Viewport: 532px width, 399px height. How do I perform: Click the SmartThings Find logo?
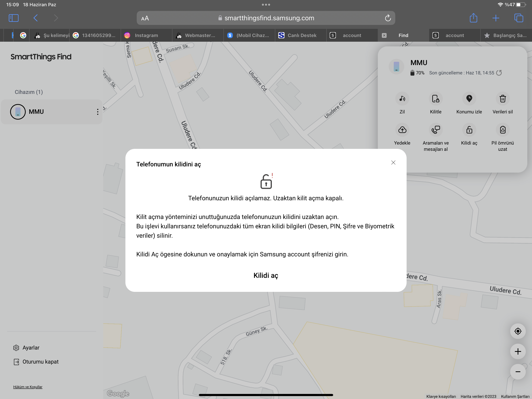[41, 57]
